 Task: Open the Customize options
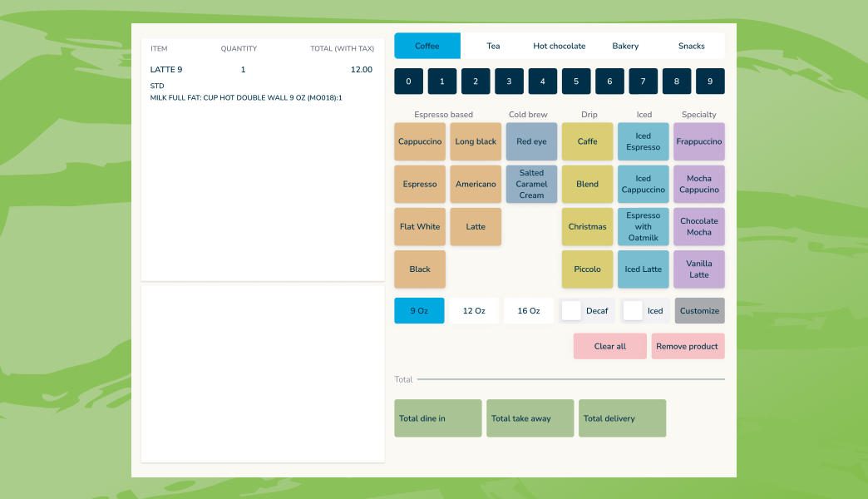pyautogui.click(x=699, y=311)
